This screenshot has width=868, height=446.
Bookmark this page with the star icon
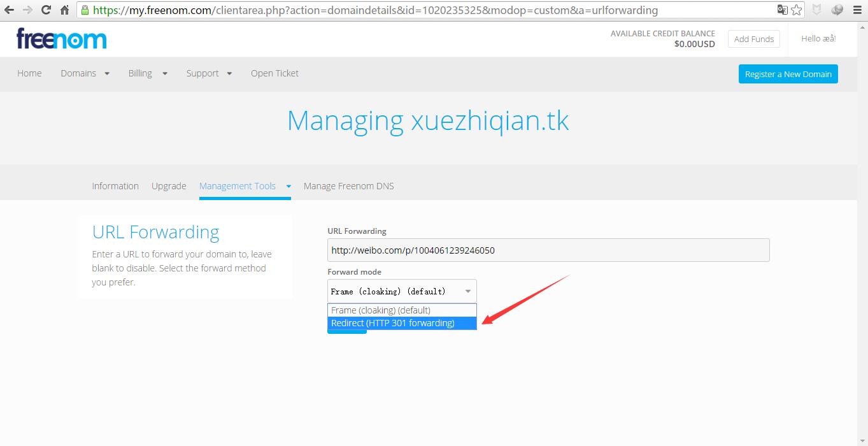click(x=796, y=10)
